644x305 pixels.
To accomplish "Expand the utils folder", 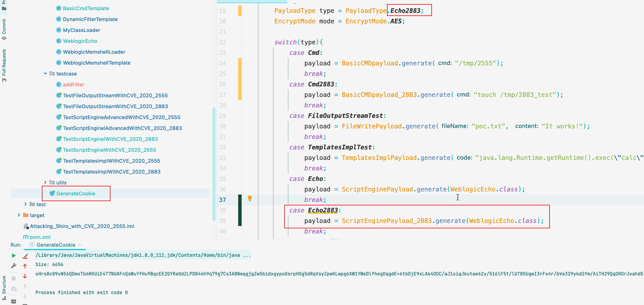I will pos(45,182).
